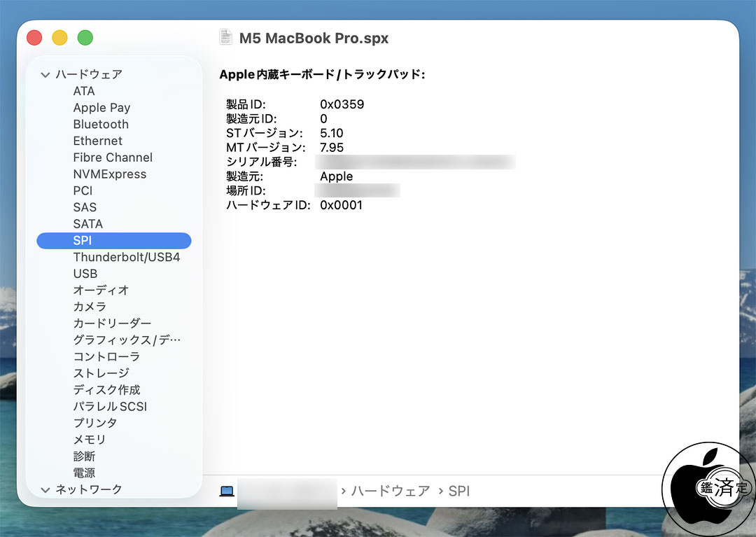The image size is (756, 537).
Task: Select the NVMExpress entry
Action: [x=110, y=174]
